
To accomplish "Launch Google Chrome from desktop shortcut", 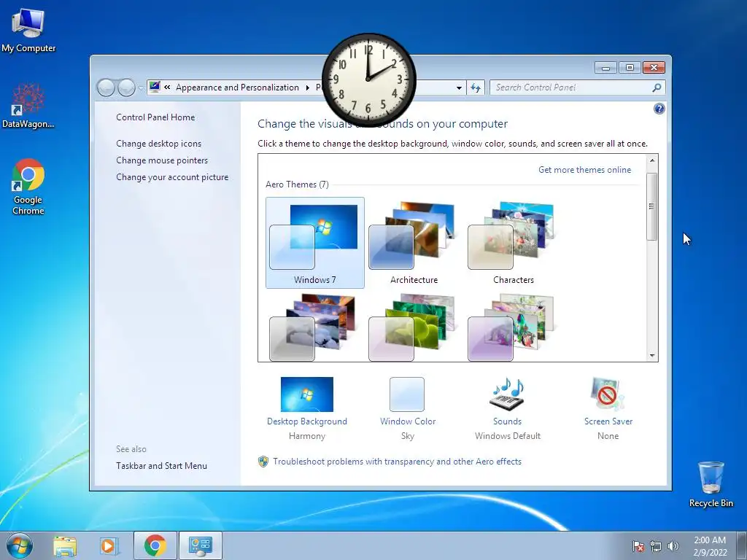I will pyautogui.click(x=28, y=186).
